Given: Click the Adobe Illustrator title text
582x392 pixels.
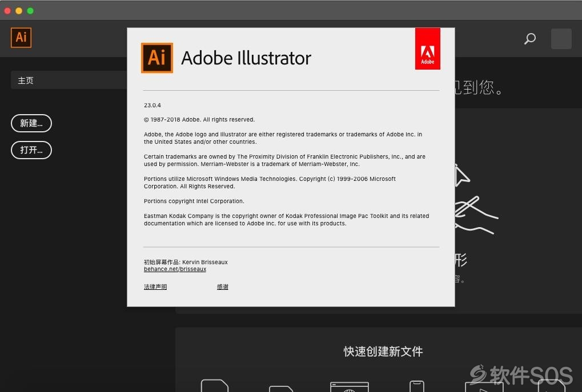Looking at the screenshot, I should pyautogui.click(x=246, y=58).
